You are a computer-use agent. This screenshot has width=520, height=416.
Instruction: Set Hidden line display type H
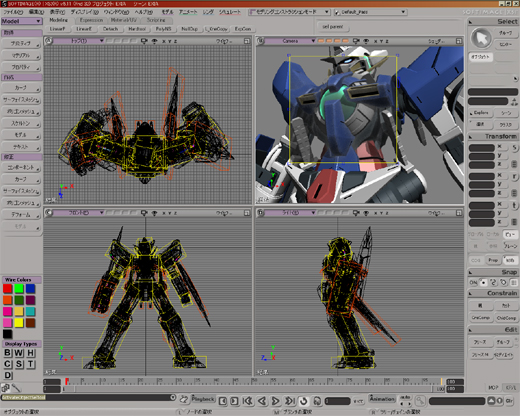pyautogui.click(x=30, y=353)
